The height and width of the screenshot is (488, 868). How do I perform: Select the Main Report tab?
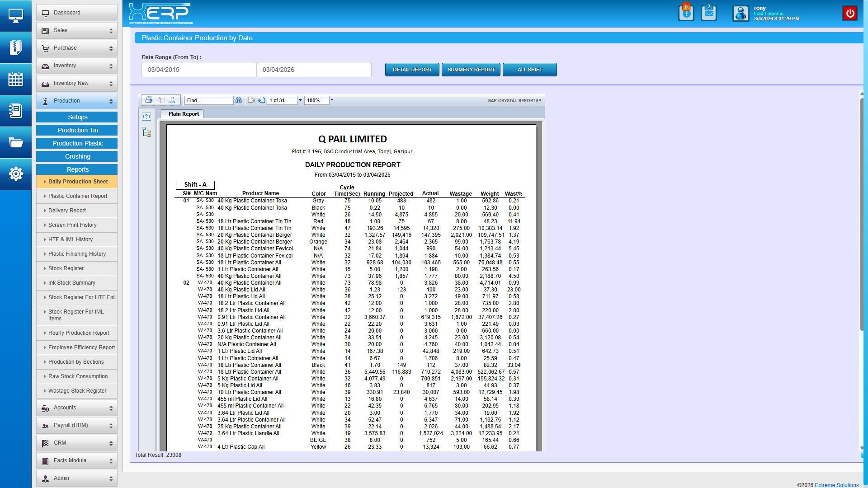pos(184,114)
